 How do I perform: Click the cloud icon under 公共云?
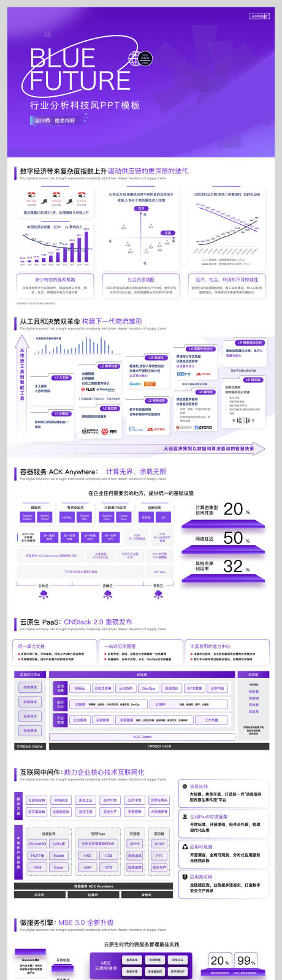pyautogui.click(x=44, y=594)
